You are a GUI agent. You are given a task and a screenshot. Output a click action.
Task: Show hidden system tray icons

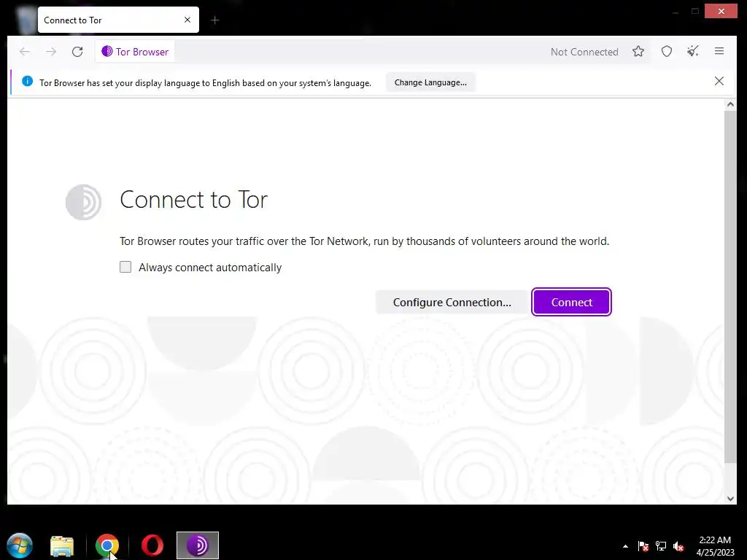625,546
